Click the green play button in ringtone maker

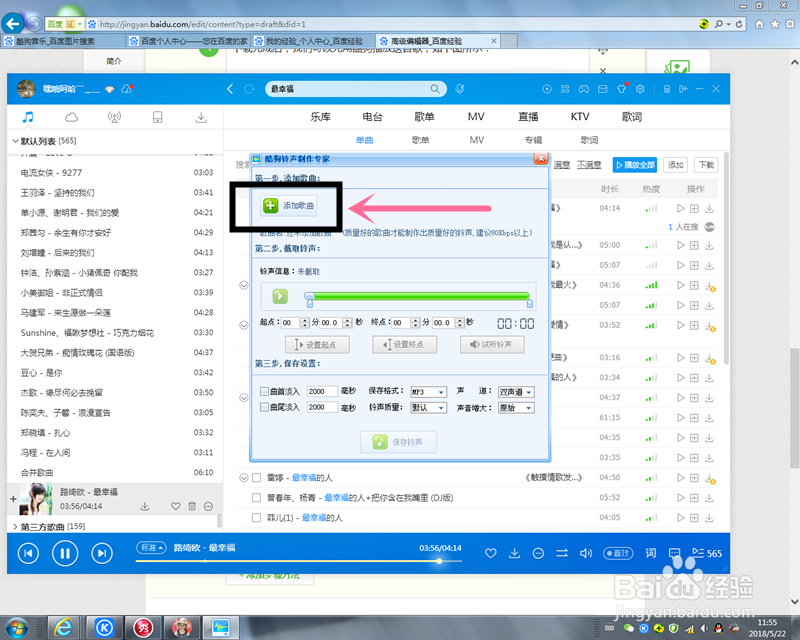(x=280, y=296)
